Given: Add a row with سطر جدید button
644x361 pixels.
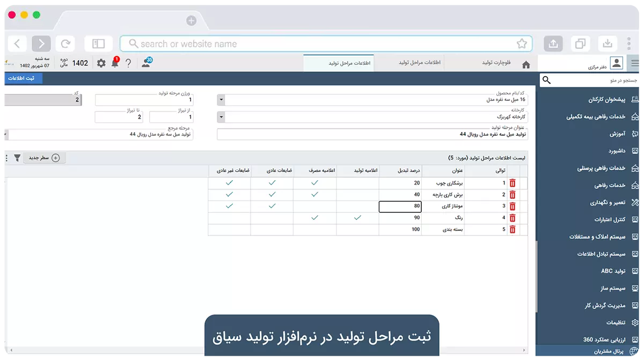Looking at the screenshot, I should 44,158.
